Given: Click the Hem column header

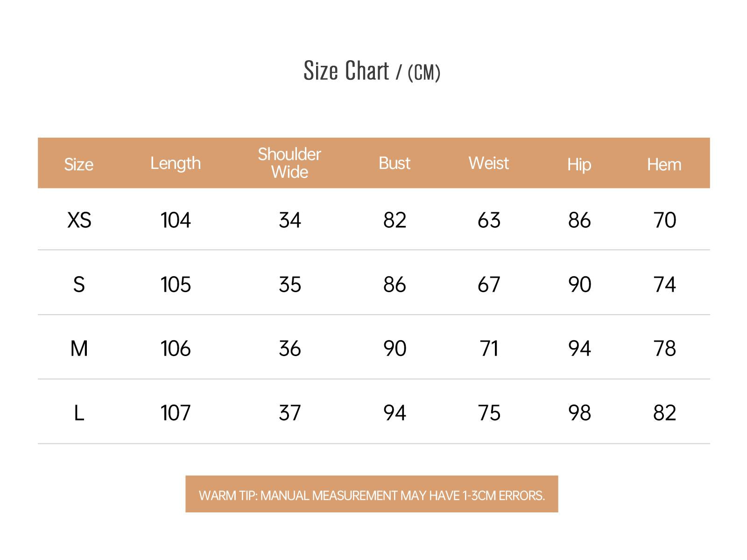Looking at the screenshot, I should (664, 164).
